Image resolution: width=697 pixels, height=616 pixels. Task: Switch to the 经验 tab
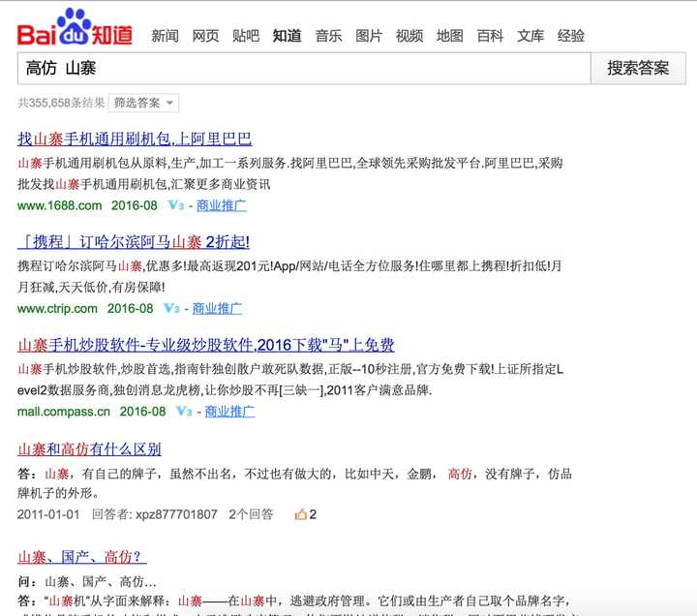[571, 36]
